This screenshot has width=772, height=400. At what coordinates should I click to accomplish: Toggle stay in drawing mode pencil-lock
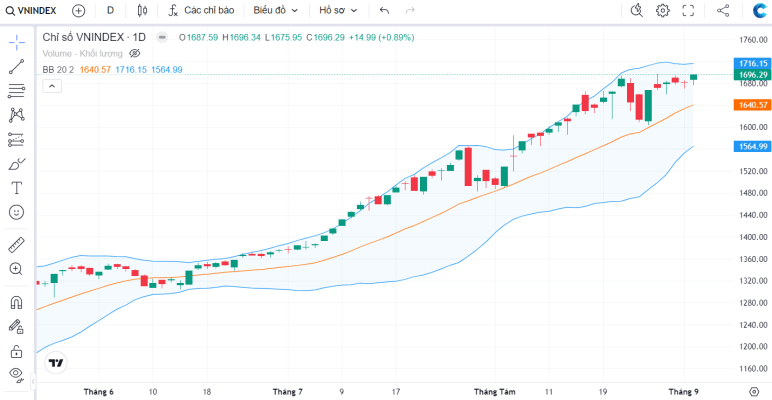point(16,326)
